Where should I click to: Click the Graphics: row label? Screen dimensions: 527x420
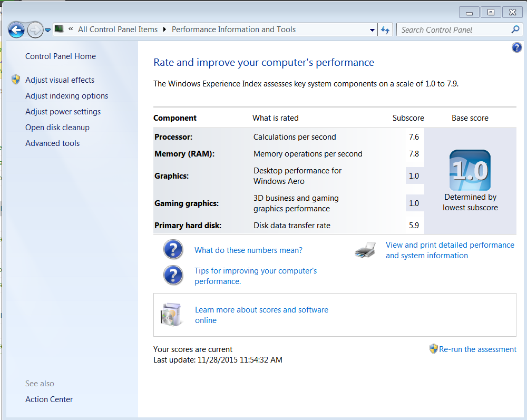coord(171,176)
